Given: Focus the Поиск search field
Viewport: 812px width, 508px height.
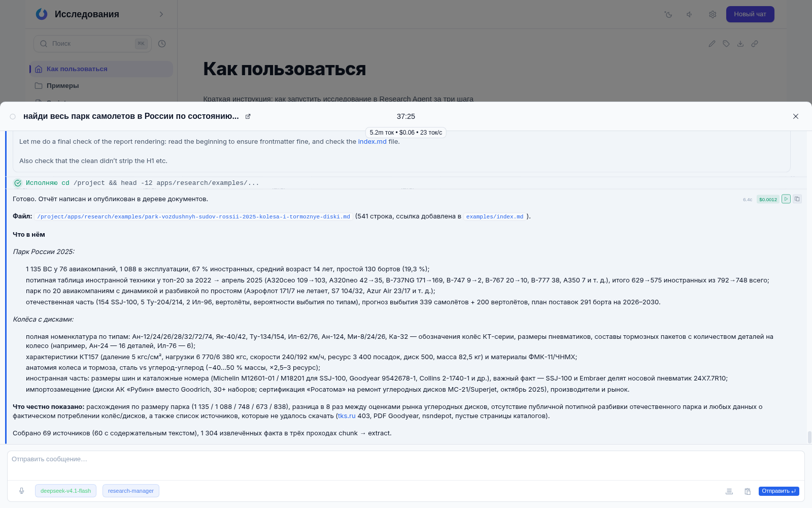Looking at the screenshot, I should [92, 44].
